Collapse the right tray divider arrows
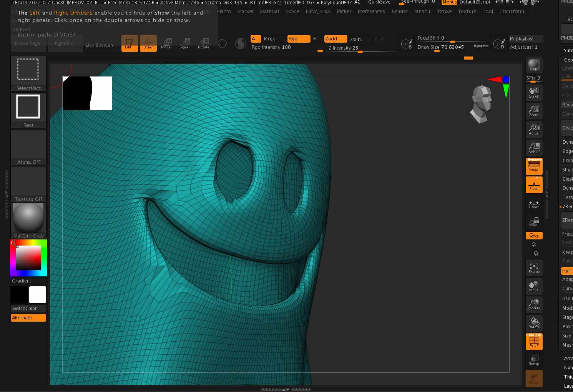 pos(547,194)
